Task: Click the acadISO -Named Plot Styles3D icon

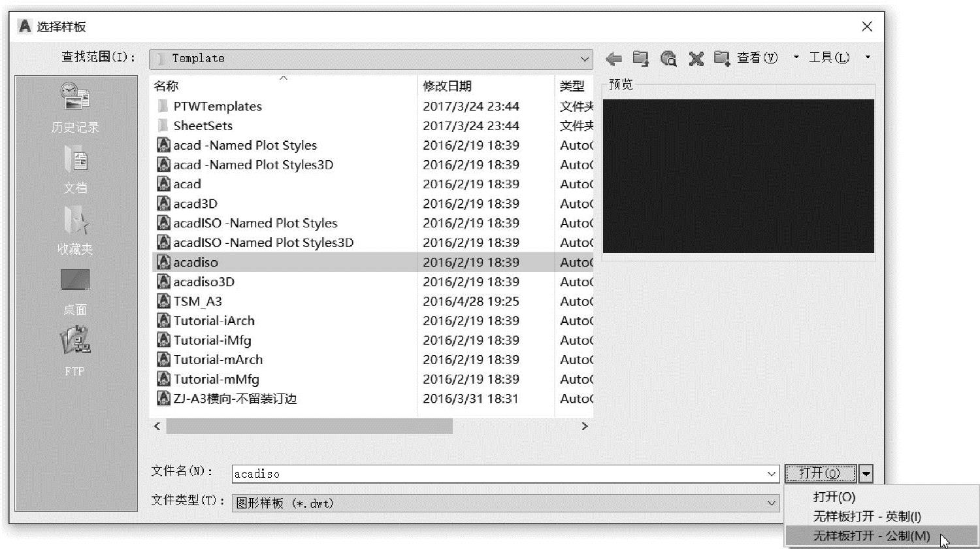Action: (x=164, y=242)
